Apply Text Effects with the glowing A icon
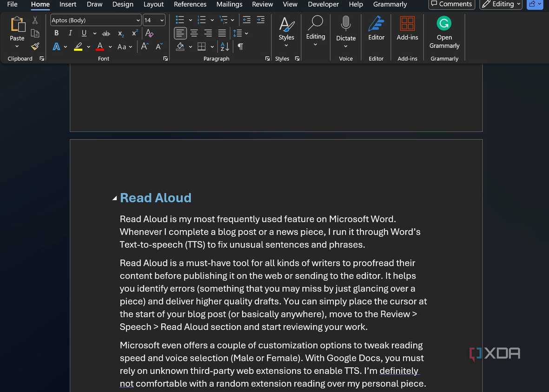 [56, 46]
